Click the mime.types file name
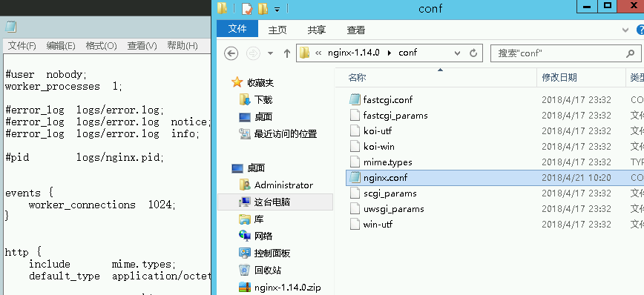The image size is (644, 295). click(x=388, y=162)
